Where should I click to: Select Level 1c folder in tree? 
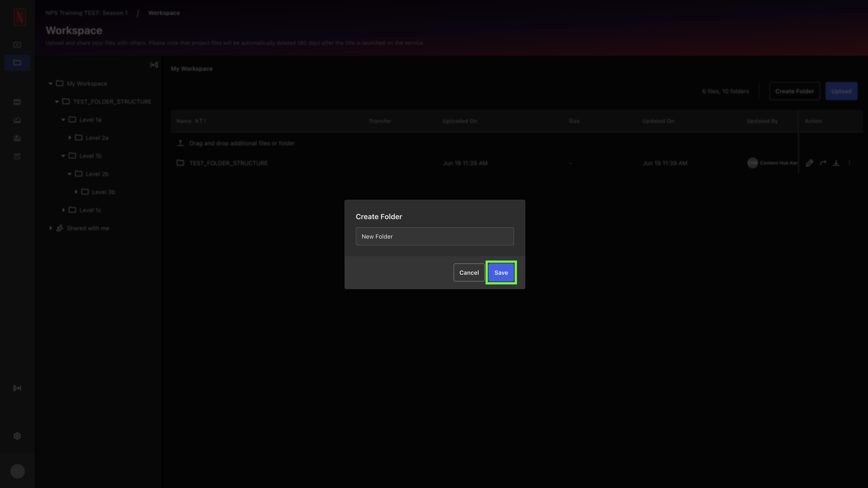tap(90, 210)
